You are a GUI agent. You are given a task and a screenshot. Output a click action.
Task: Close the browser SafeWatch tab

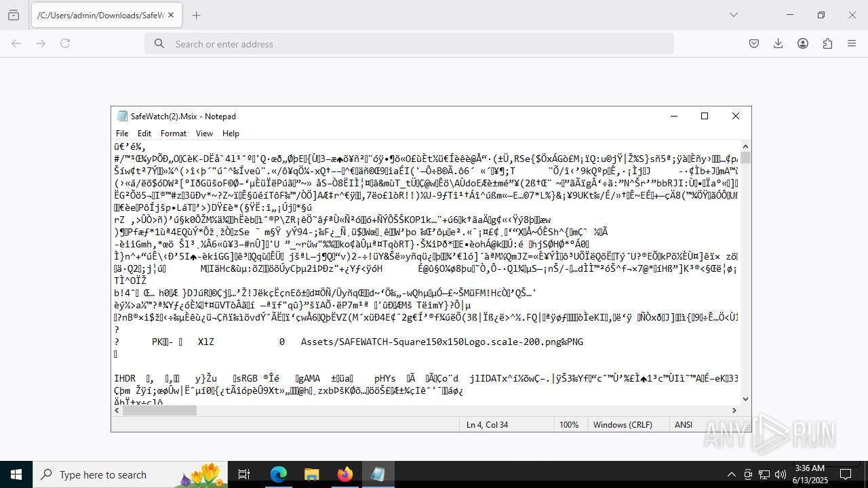[x=170, y=15]
